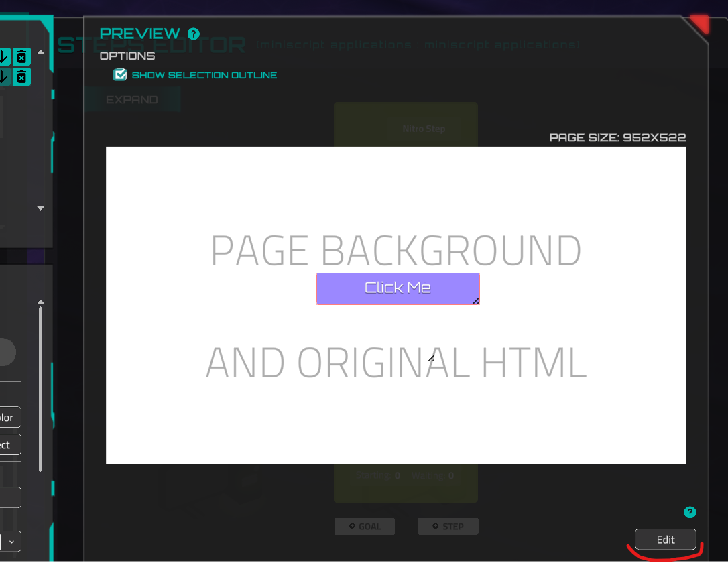Screen dimensions: 728x563
Task: Click the scroll-up arrow in the left panel
Action: click(x=40, y=50)
